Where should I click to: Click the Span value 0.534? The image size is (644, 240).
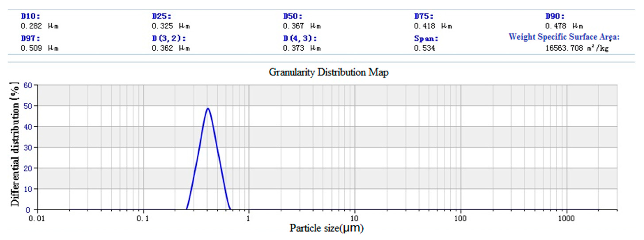[x=424, y=48]
